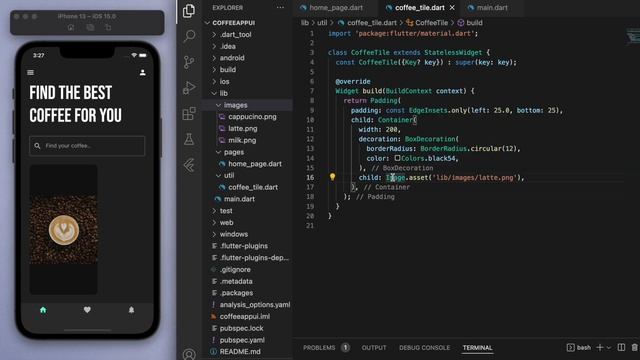Tap the home icon in bottom navigation
Viewport: 640px width, 360px height.
click(43, 310)
